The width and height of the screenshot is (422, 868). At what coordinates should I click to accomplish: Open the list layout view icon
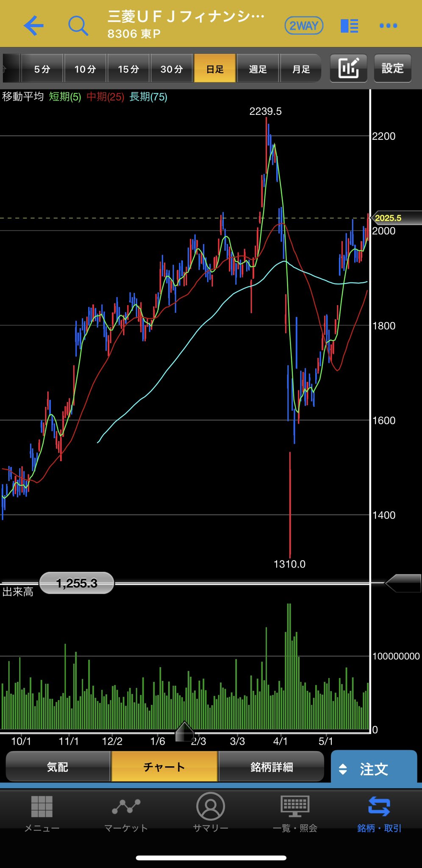point(350,26)
